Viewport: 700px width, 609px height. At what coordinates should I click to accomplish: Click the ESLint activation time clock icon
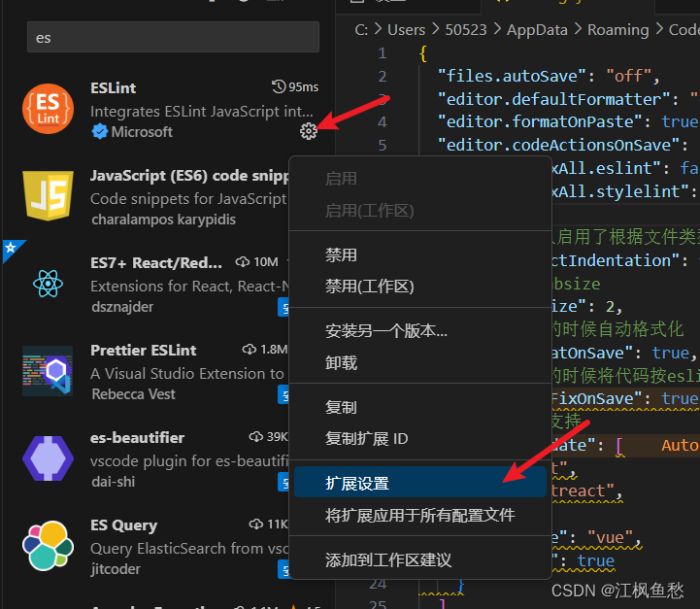[x=279, y=86]
